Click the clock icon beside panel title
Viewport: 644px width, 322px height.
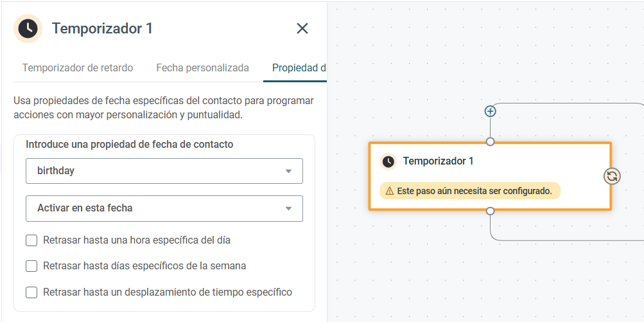[x=28, y=28]
